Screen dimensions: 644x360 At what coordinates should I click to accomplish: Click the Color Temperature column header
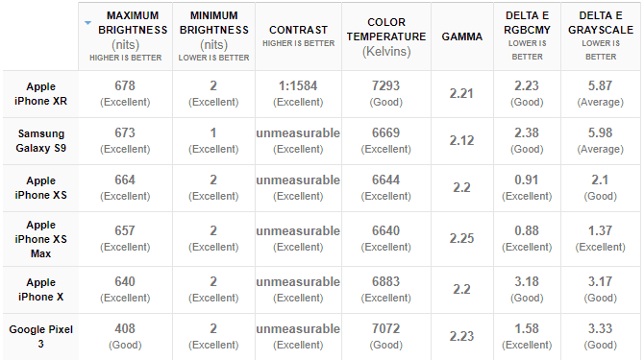pyautogui.click(x=386, y=36)
